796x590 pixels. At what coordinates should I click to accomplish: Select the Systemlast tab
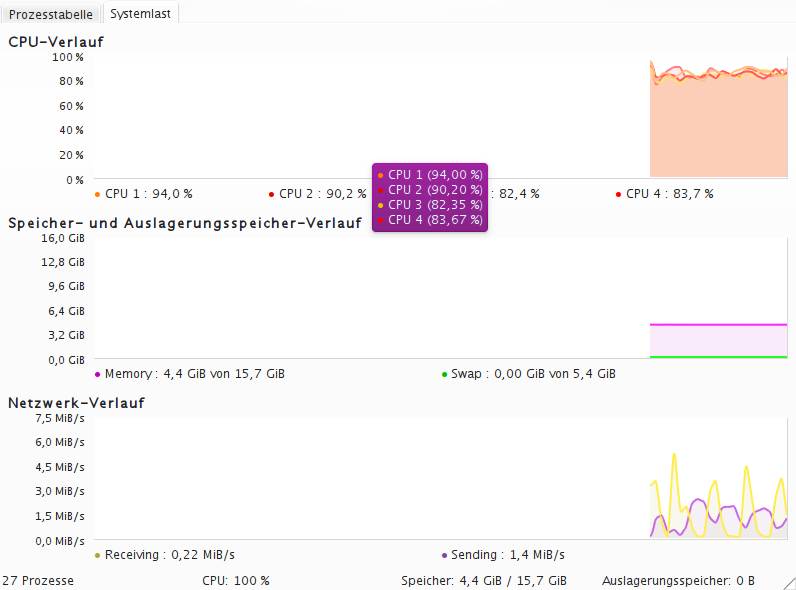[x=141, y=13]
